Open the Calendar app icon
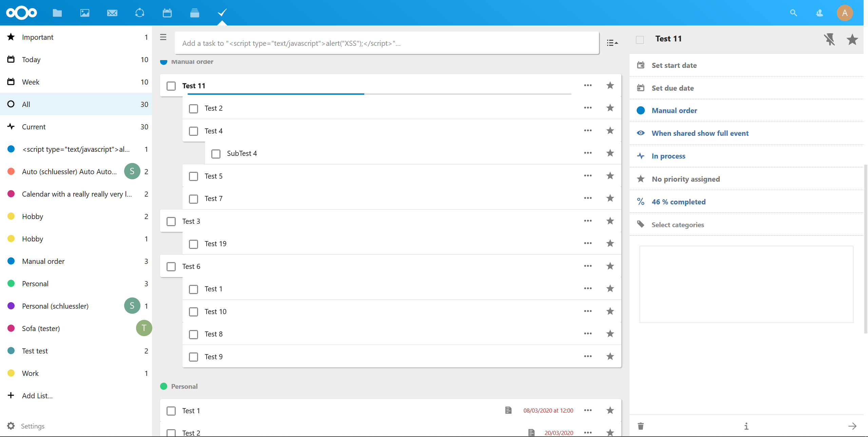The height and width of the screenshot is (437, 868). (167, 13)
